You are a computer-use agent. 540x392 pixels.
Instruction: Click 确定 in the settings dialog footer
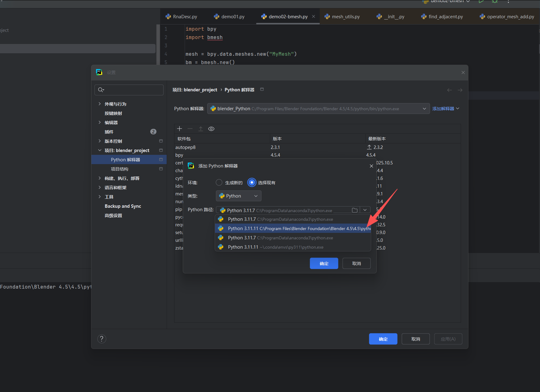pyautogui.click(x=383, y=339)
